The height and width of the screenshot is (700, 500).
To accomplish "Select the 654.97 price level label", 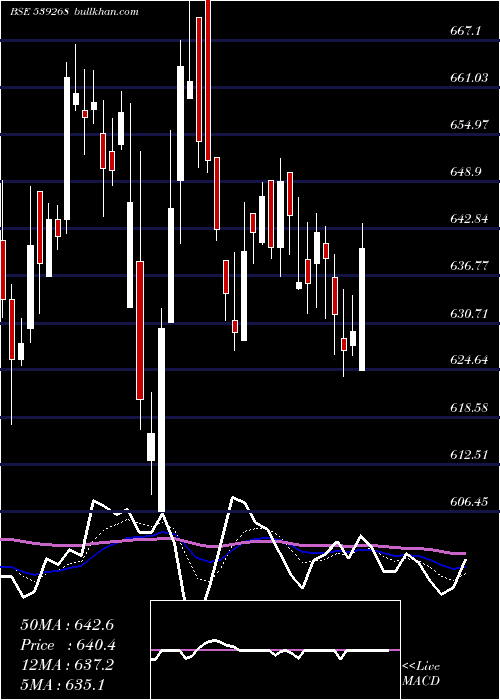I will pos(469,125).
